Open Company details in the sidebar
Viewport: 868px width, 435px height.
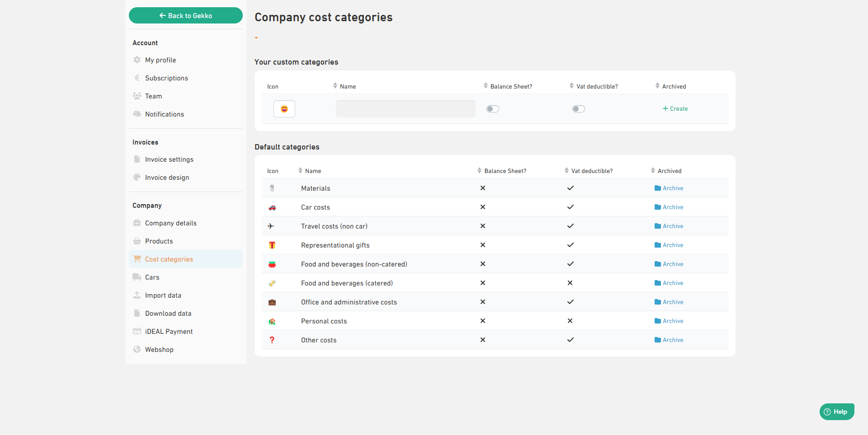(170, 223)
